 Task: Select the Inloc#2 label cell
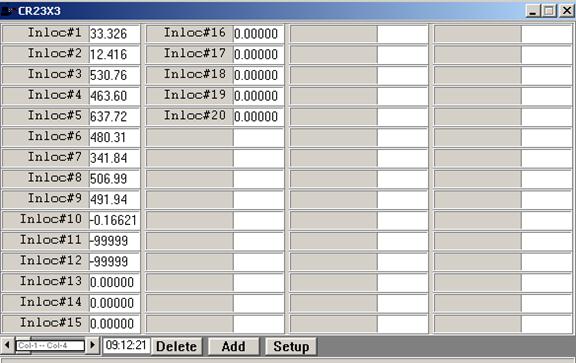click(x=46, y=54)
